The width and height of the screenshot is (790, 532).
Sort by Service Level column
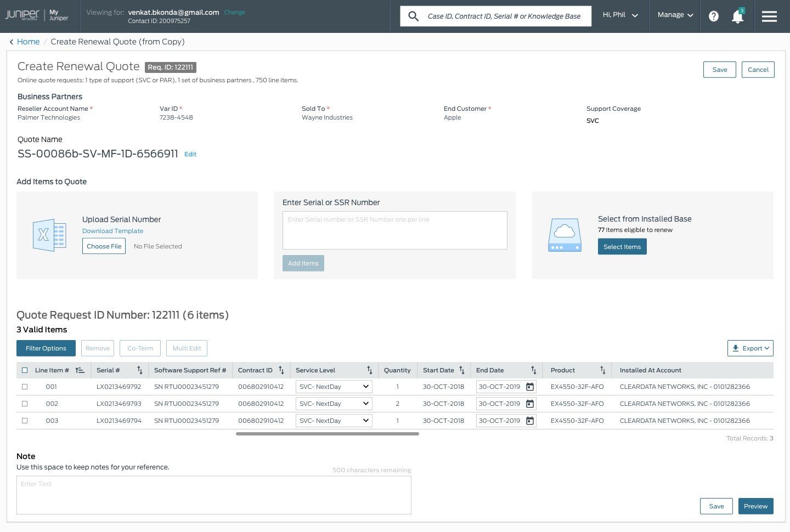[370, 370]
